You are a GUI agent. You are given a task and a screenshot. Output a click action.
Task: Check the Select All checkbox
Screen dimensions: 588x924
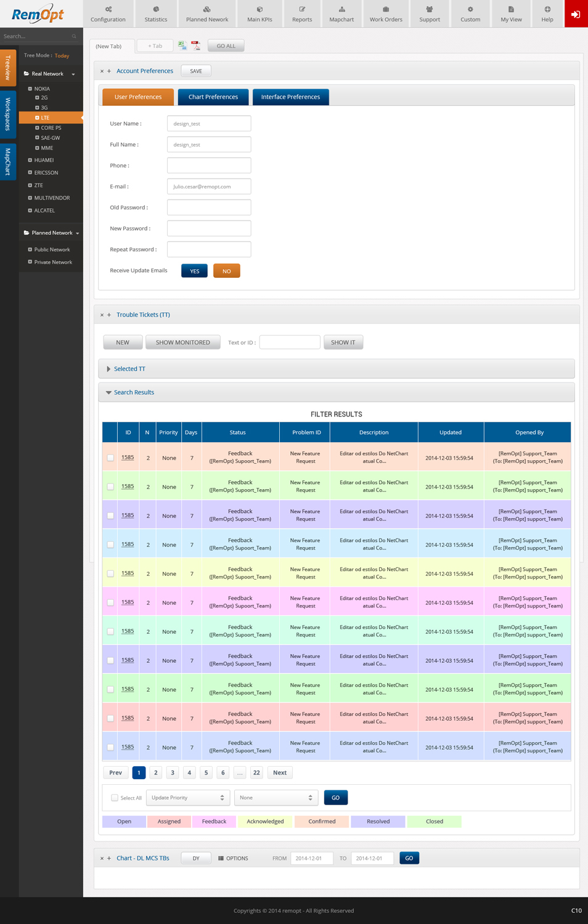coord(115,798)
